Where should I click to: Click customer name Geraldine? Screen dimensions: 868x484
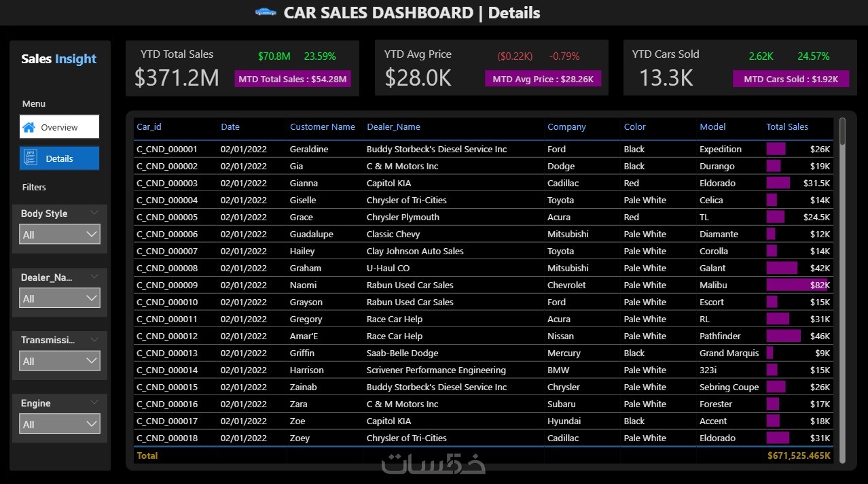point(308,149)
